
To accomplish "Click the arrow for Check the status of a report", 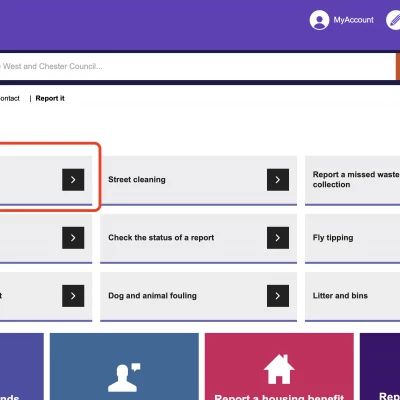I will (278, 238).
